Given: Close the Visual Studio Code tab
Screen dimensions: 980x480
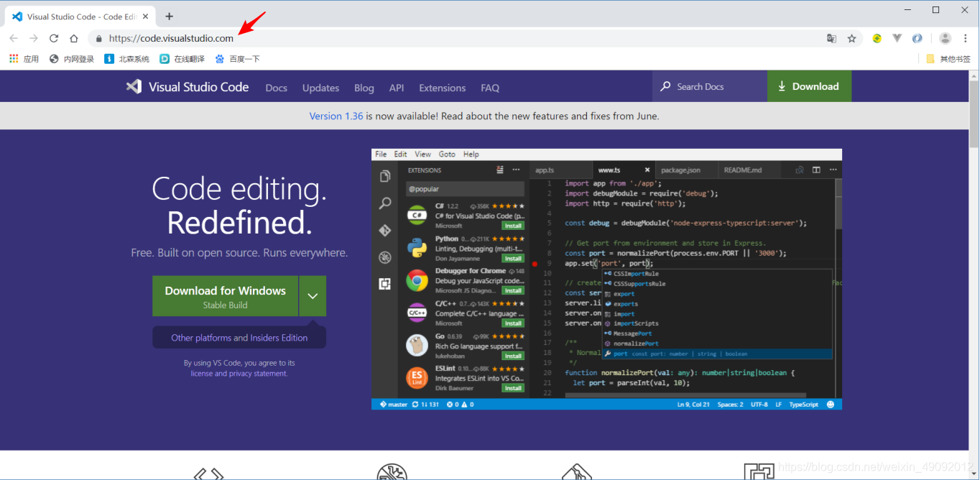Looking at the screenshot, I should pos(146,16).
